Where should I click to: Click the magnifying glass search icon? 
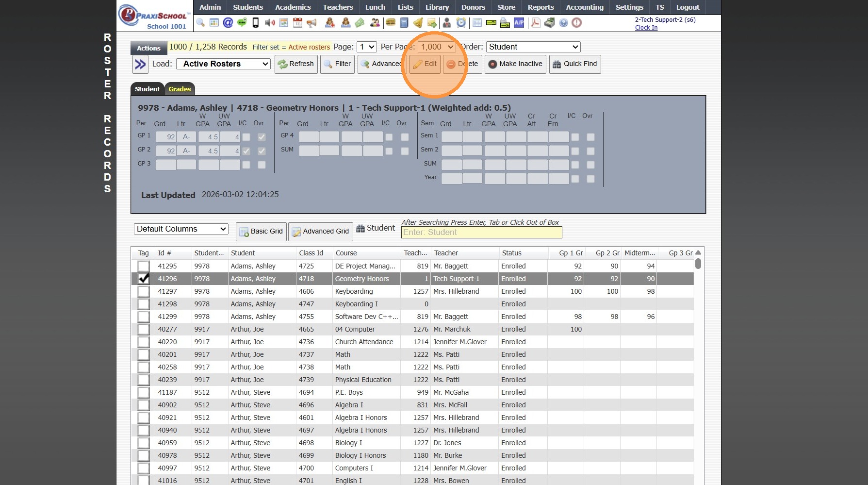(x=200, y=23)
